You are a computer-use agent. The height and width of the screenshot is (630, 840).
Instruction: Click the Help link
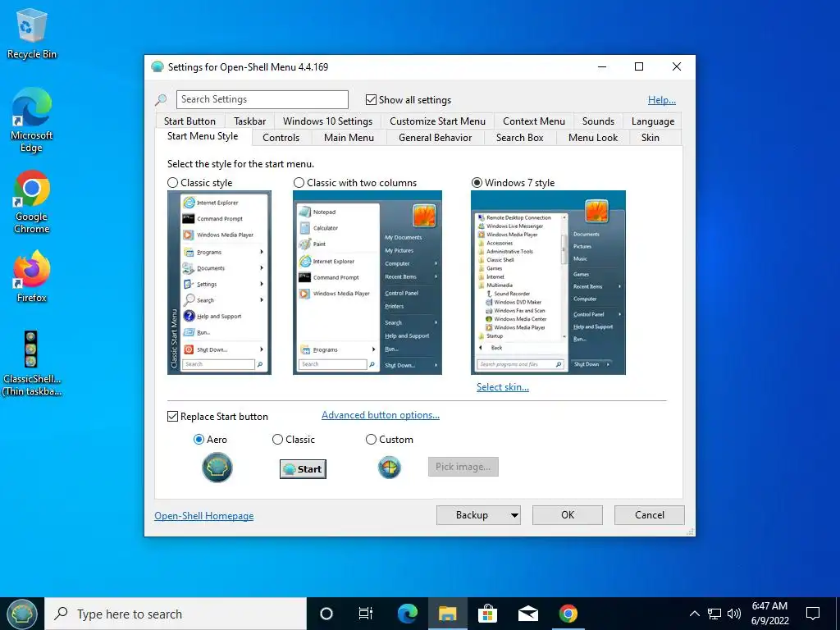click(662, 99)
